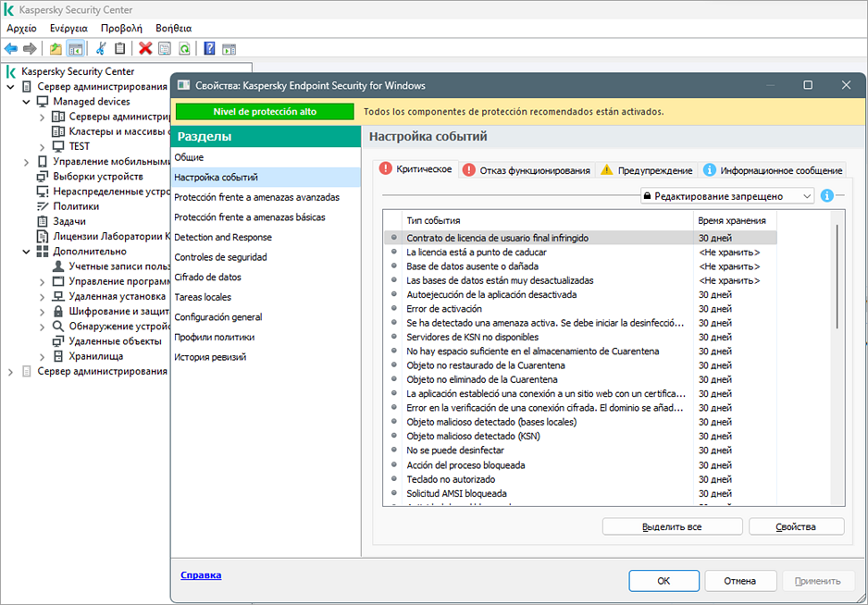Open Protección frente a amenazas básicas section
The height and width of the screenshot is (605, 868).
[266, 217]
